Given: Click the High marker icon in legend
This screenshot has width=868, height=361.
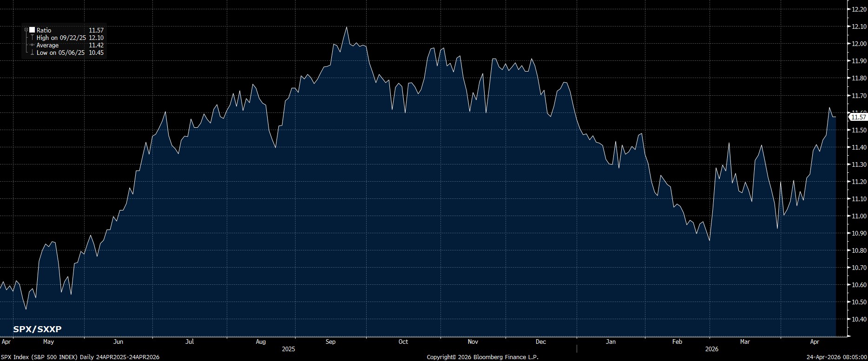Looking at the screenshot, I should 32,38.
